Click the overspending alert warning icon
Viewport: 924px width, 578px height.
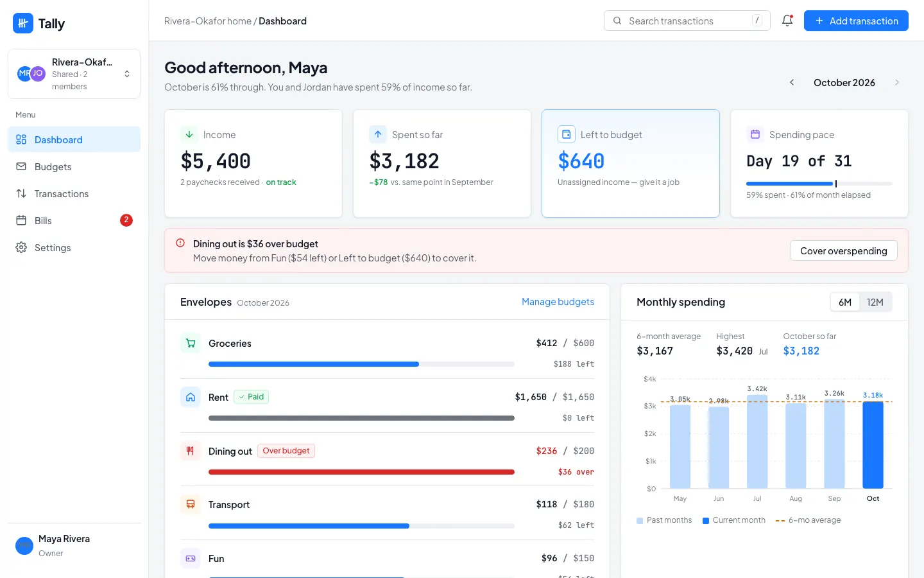point(180,243)
